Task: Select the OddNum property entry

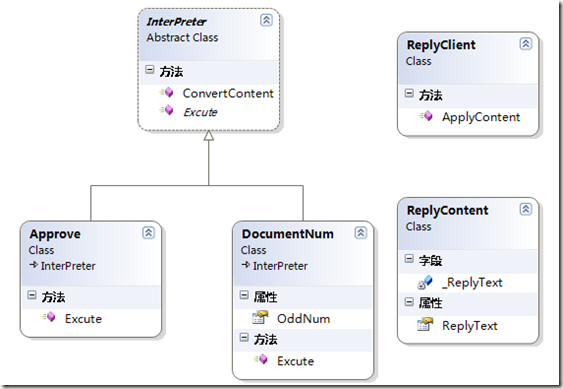Action: coord(303,319)
